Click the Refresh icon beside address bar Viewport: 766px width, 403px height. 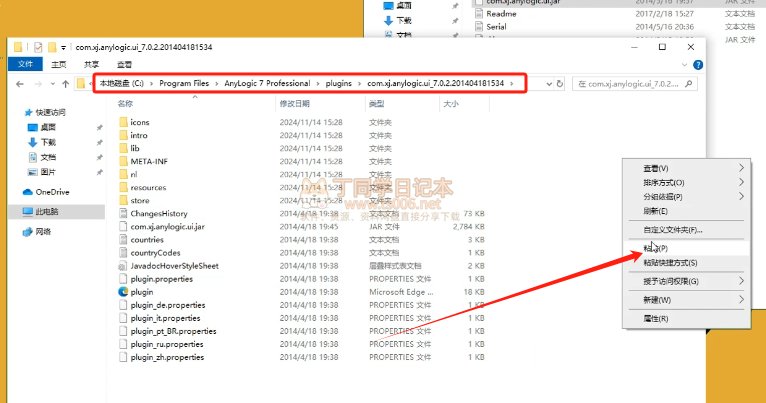[x=551, y=84]
